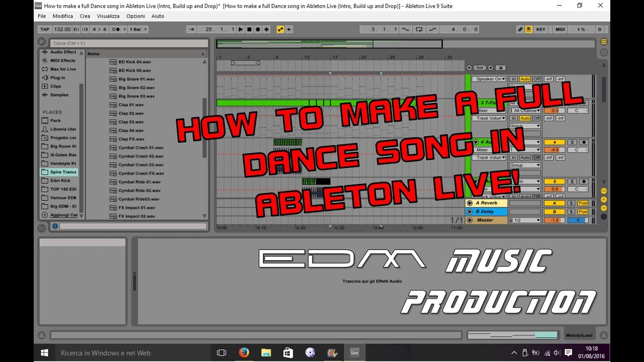Select Plug-in browser category
The width and height of the screenshot is (644, 362).
pos(54,77)
